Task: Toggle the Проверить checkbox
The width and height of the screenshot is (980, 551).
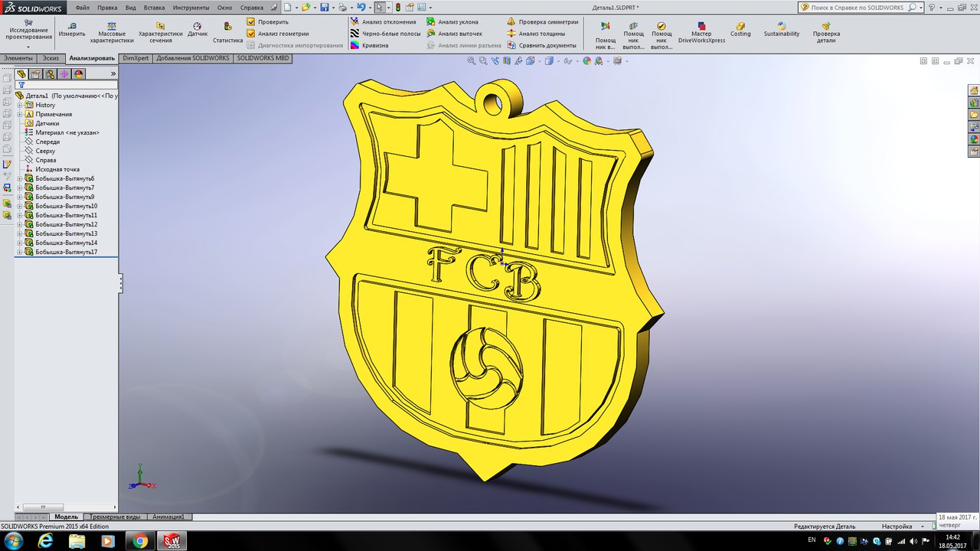Action: tap(251, 22)
